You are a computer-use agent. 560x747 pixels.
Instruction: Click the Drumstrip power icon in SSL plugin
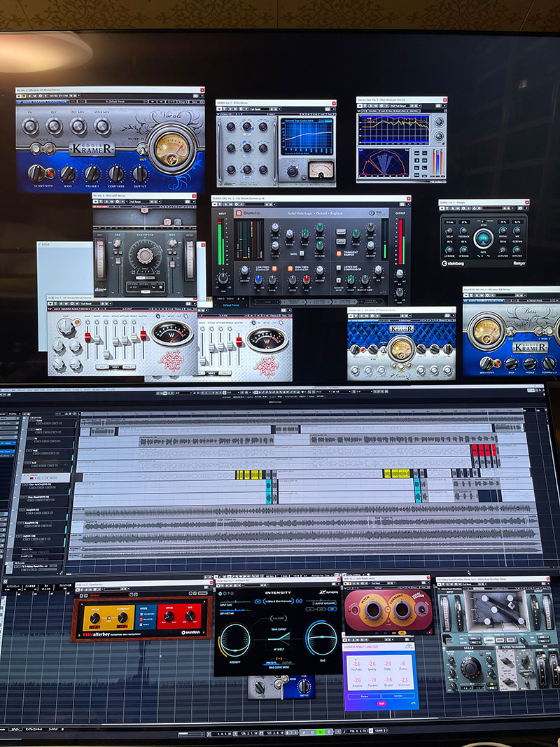pos(239,213)
